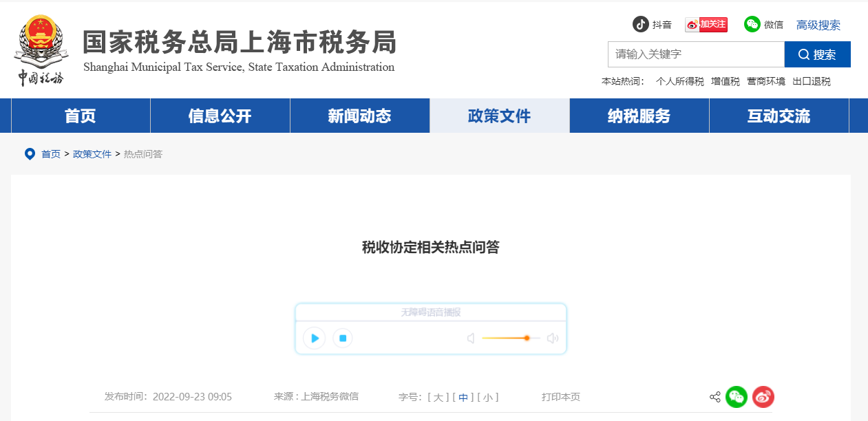Viewport: 868px width, 421px height.
Task: Click the share icon near the article footer
Action: tap(714, 397)
